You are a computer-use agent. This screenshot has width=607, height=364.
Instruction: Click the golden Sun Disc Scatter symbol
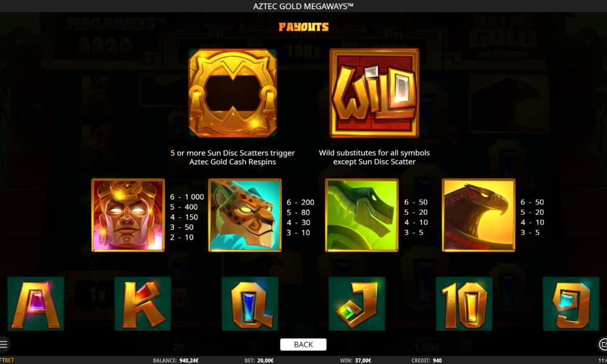point(232,93)
